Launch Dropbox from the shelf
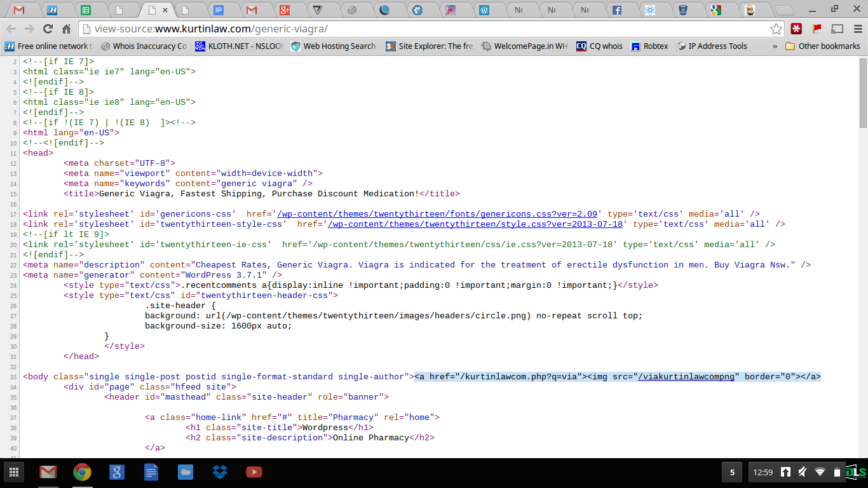 (x=220, y=472)
